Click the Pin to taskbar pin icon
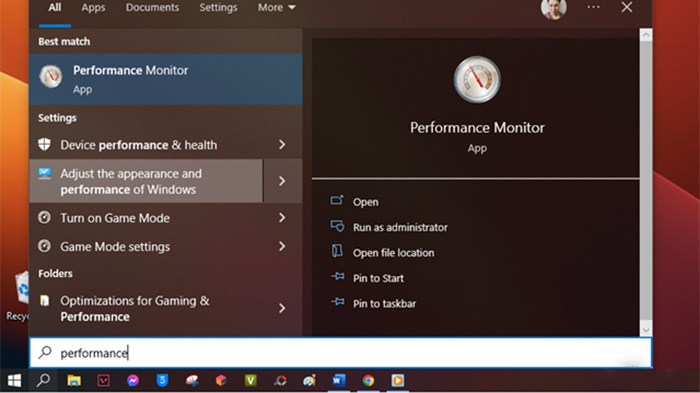700x393 pixels. point(338,302)
